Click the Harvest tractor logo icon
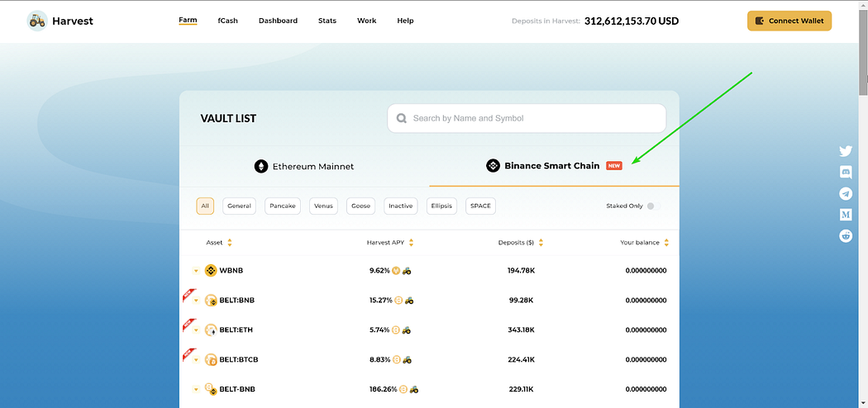868x408 pixels. click(x=37, y=21)
